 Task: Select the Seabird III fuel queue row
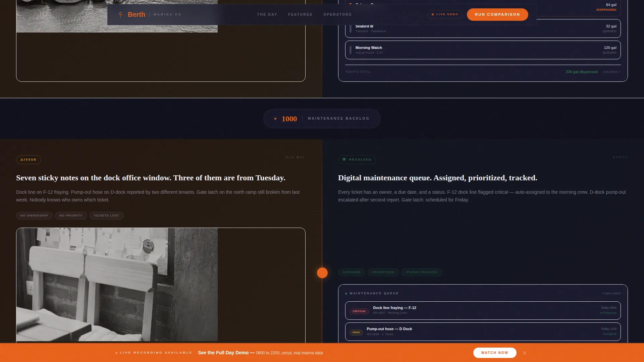pyautogui.click(x=483, y=28)
